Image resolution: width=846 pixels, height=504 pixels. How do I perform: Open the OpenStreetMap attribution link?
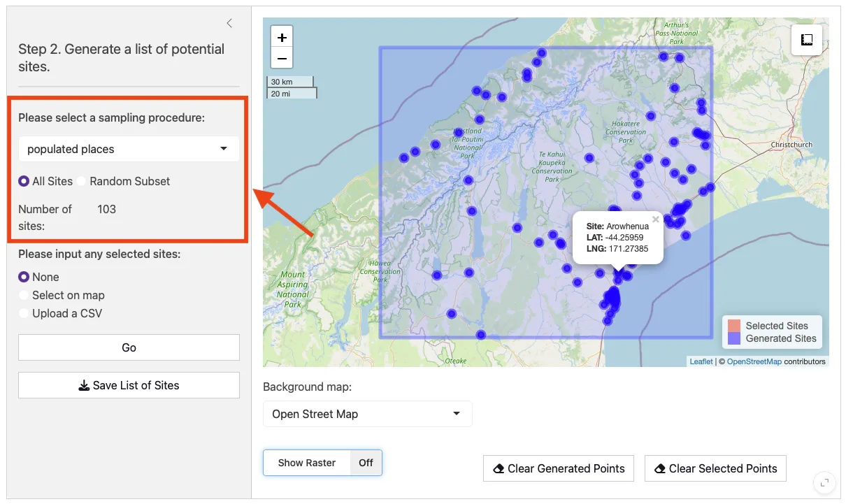tap(754, 361)
